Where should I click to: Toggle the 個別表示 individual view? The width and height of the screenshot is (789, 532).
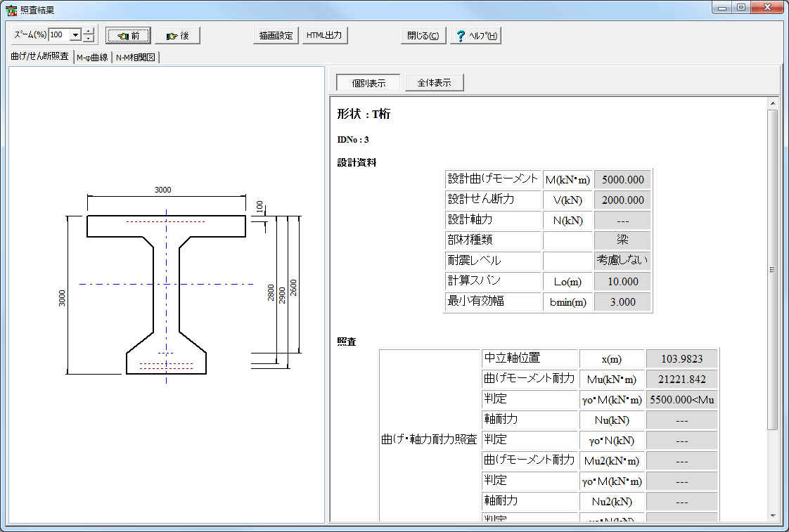click(x=368, y=83)
